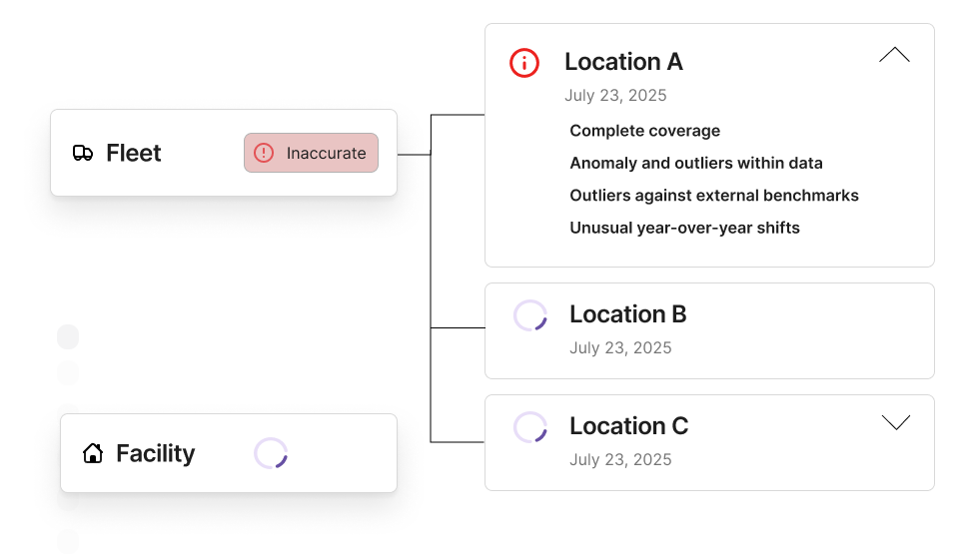970x560 pixels.
Task: Click the Location A date July 23, 2025
Action: click(615, 96)
